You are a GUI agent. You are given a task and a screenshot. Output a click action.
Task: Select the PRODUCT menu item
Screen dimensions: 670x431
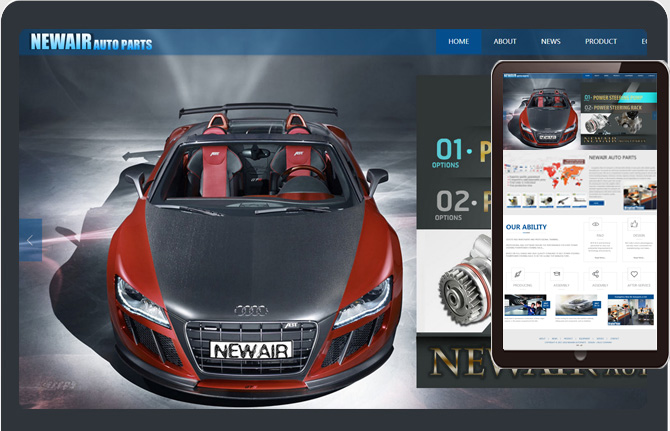pyautogui.click(x=601, y=41)
